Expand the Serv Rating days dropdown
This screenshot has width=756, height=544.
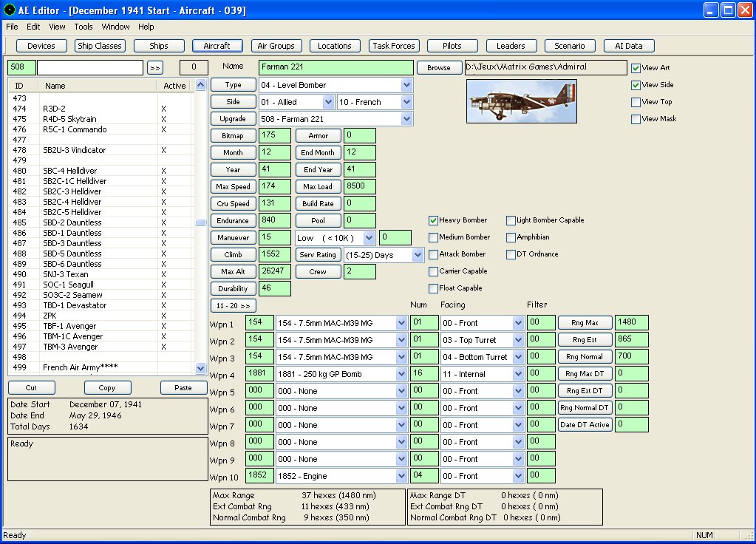pyautogui.click(x=418, y=255)
